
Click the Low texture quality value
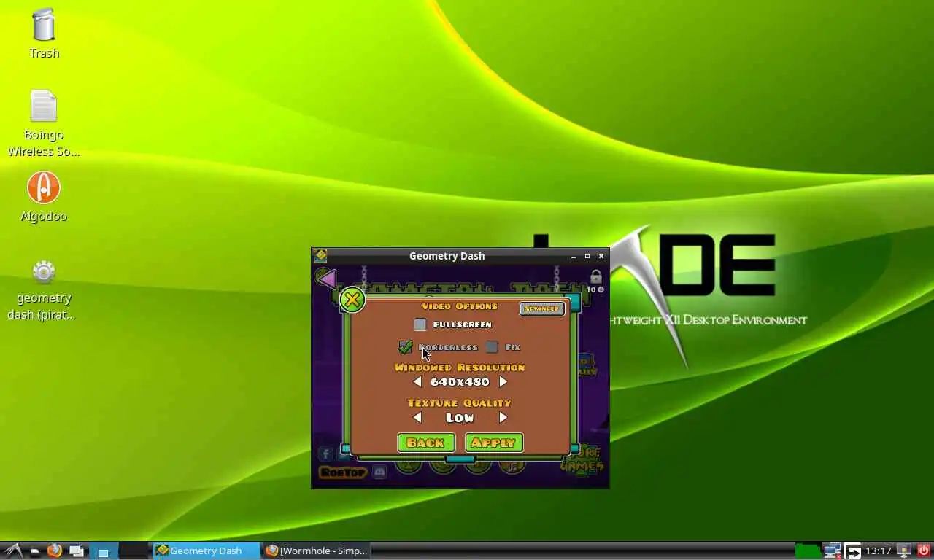[x=460, y=418]
